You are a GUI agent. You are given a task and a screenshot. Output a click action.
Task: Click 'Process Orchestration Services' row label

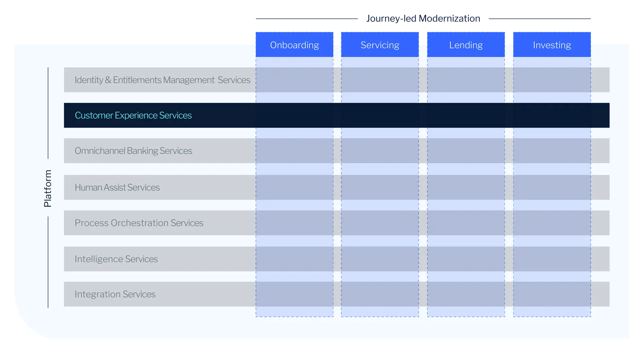[139, 223]
